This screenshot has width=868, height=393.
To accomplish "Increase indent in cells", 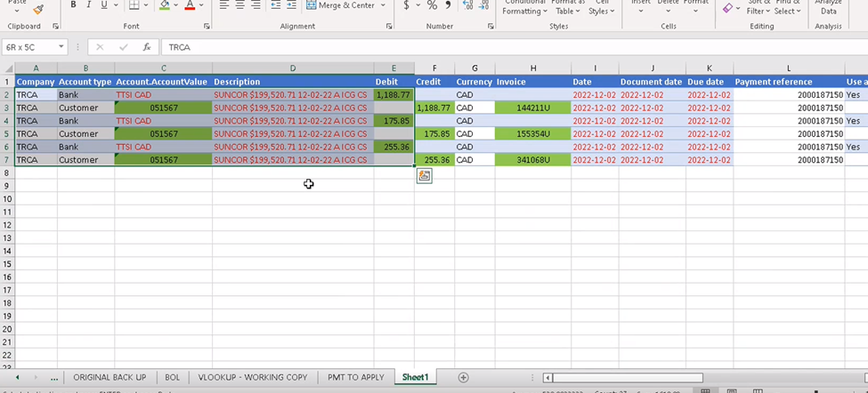I will [292, 5].
